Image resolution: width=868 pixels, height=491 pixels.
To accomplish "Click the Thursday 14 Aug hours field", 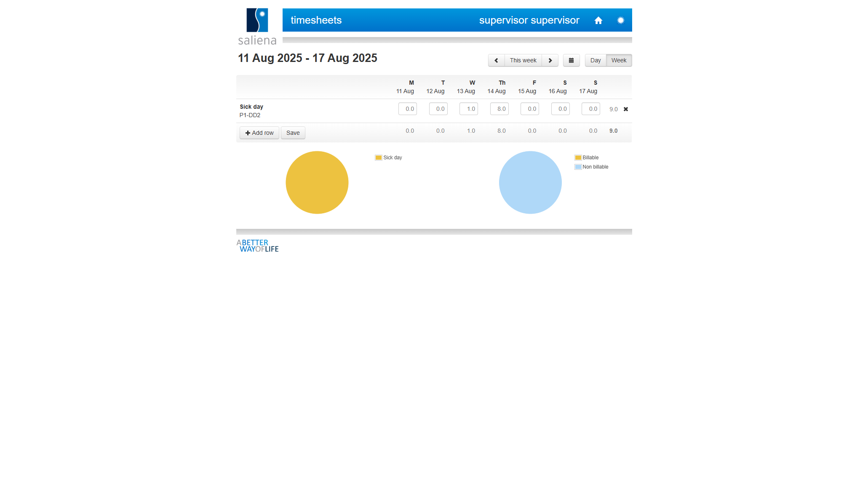I will [x=499, y=109].
